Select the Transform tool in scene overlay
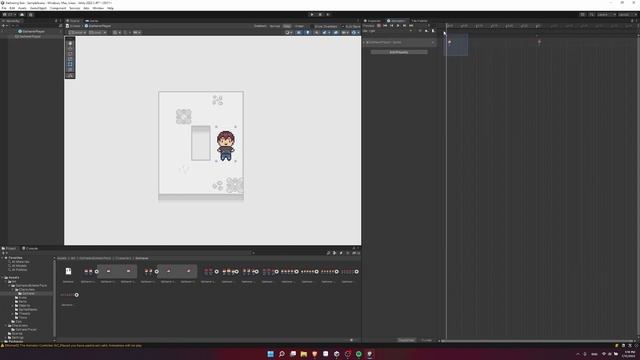Image resolution: width=640 pixels, height=360 pixels. [x=70, y=69]
